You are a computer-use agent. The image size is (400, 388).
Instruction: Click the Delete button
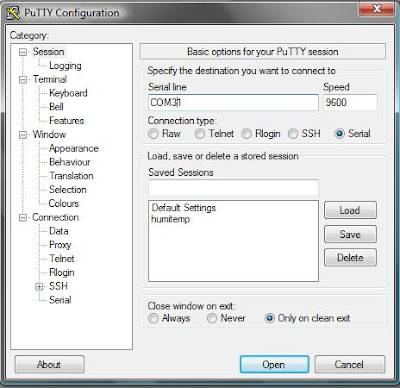[350, 258]
